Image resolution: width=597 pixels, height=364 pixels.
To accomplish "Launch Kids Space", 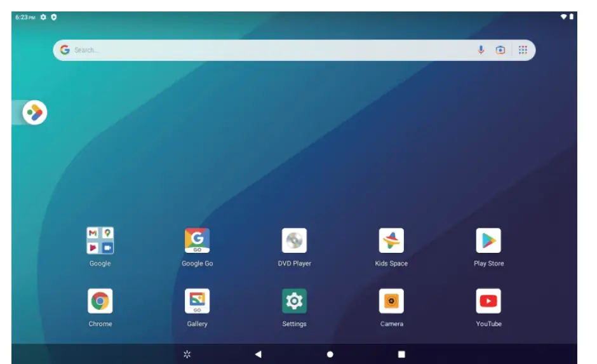I will 391,241.
